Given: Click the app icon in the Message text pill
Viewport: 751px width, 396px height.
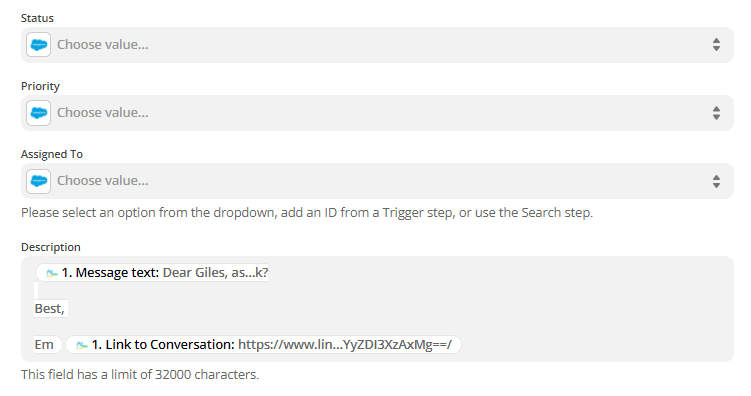Looking at the screenshot, I should [x=51, y=273].
